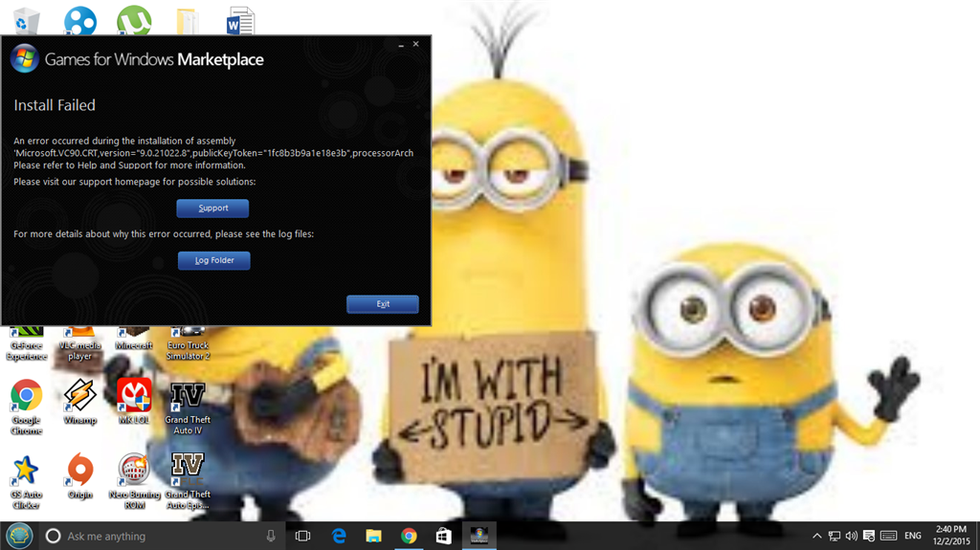Open network status tray icon
This screenshot has height=550, width=980.
[x=835, y=537]
